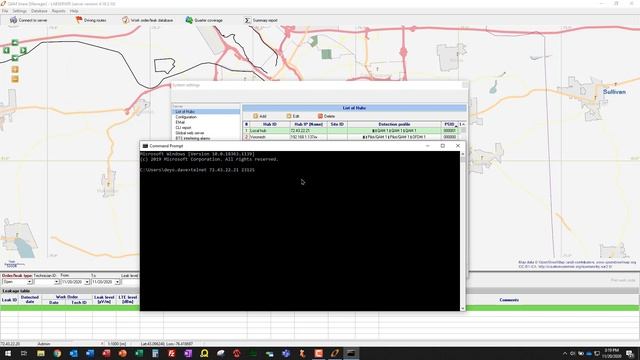Click Edit in the List of Hubs
Image resolution: width=640 pixels, height=360 pixels.
pyautogui.click(x=293, y=116)
